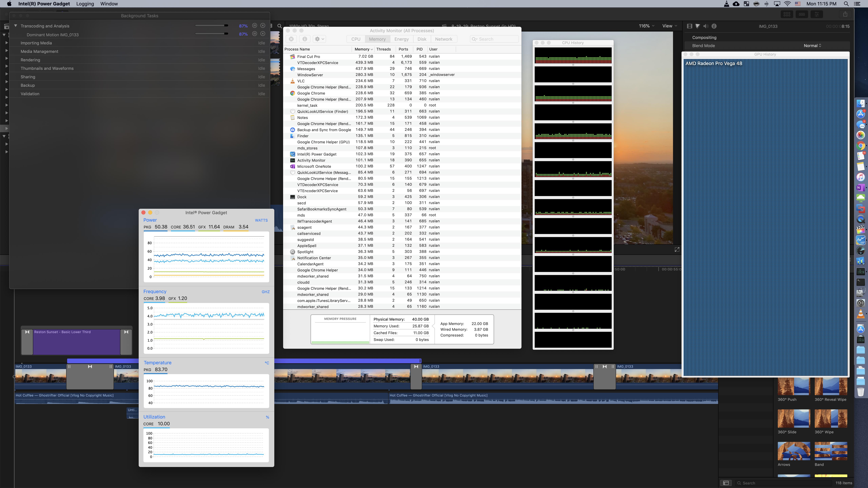Open the Logging menu
Image resolution: width=868 pixels, height=488 pixels.
coord(85,4)
